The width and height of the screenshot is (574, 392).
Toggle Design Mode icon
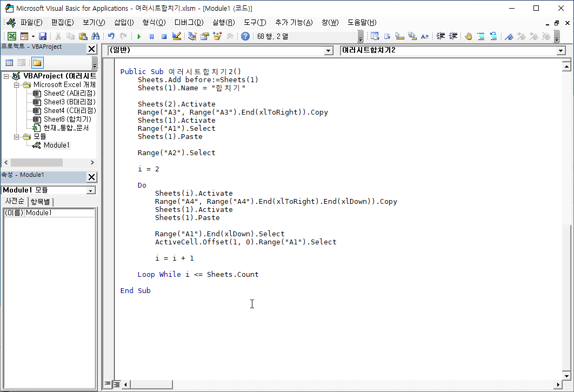177,36
